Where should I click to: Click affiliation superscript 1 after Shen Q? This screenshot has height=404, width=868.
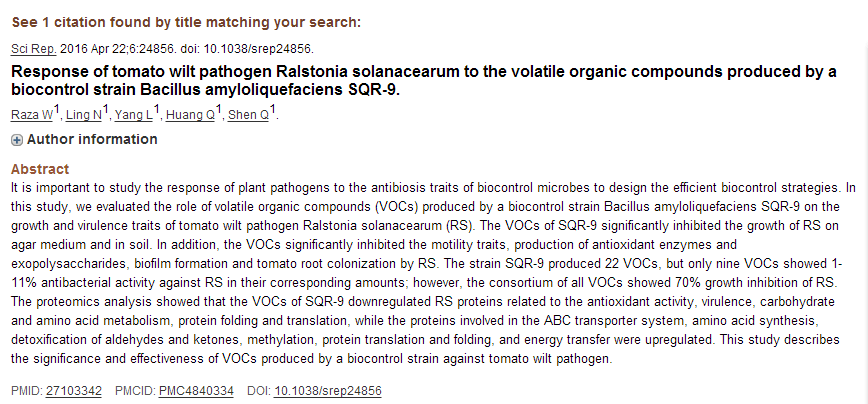[274, 111]
